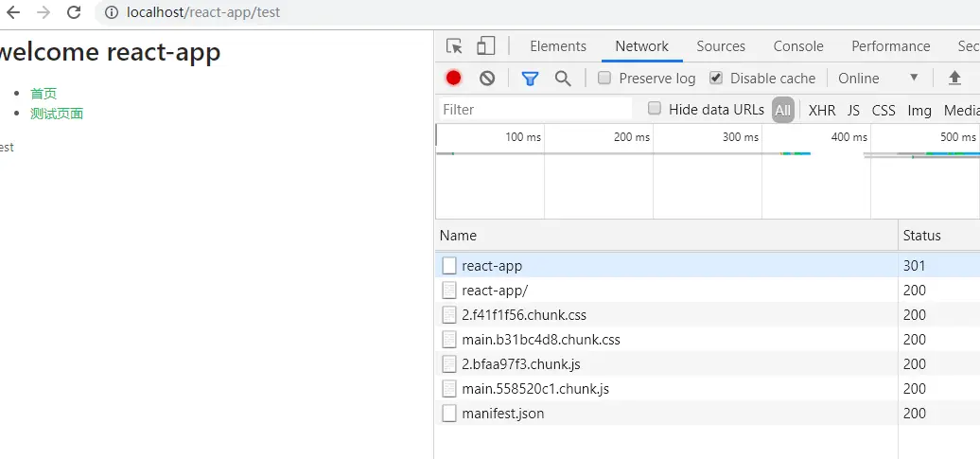Go back using the browser back arrow
Screen dimensions: 980x459
pos(12,12)
